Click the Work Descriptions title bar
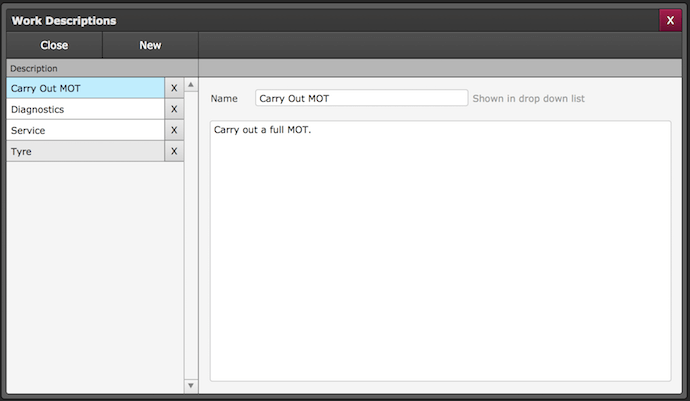The width and height of the screenshot is (690, 401). 300,20
